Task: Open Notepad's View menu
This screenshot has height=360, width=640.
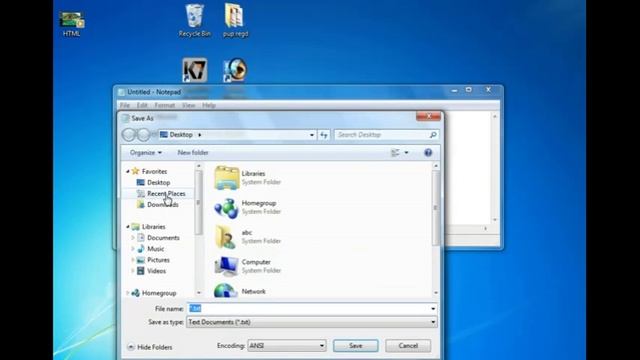Action: point(188,105)
